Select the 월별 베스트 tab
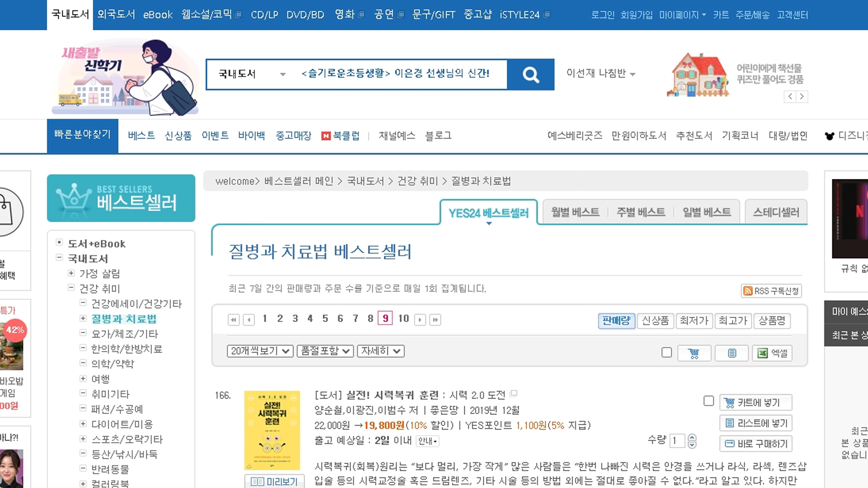This screenshot has height=488, width=868. [575, 212]
